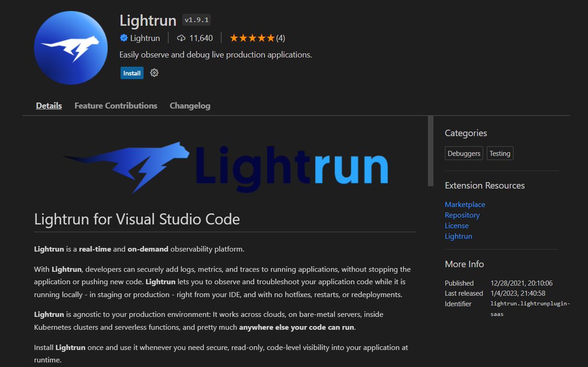This screenshot has width=588, height=367.
Task: Click the Last released date 1/4/2023, 21:40:58
Action: click(518, 294)
